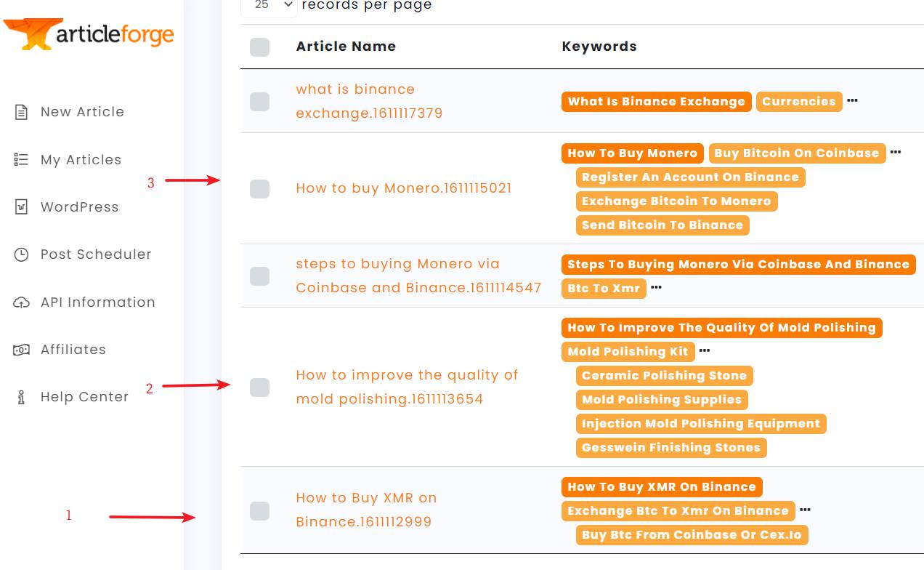Image resolution: width=924 pixels, height=570 pixels.
Task: Click the WordPress sidebar icon
Action: coord(21,207)
